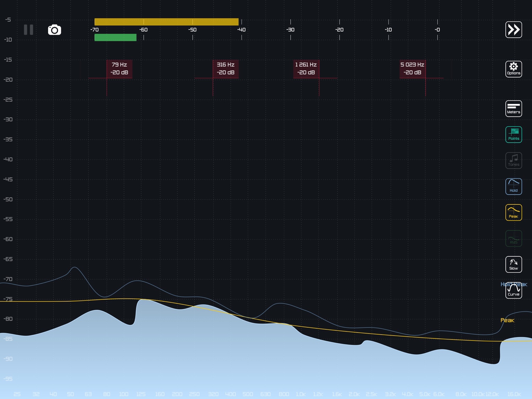Click the 250 frequency axis label
The image size is (532, 399).
tap(194, 394)
